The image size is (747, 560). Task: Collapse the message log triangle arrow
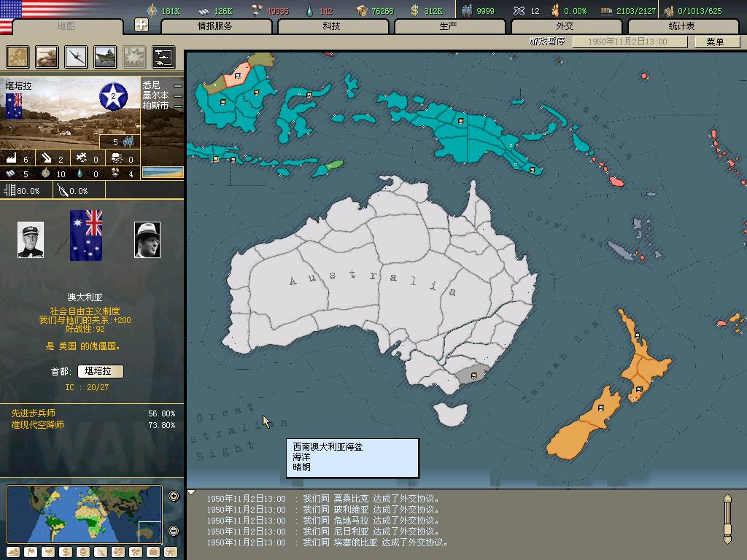coord(191,492)
